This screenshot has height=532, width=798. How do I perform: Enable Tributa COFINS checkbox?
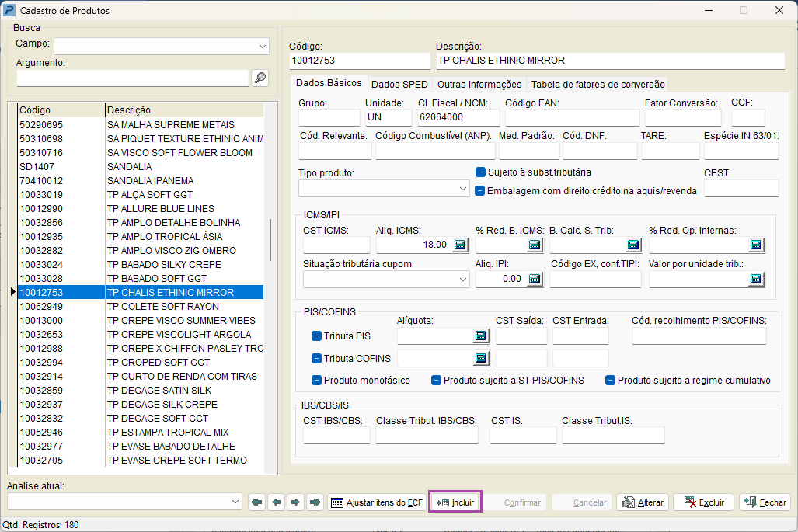[x=317, y=359]
